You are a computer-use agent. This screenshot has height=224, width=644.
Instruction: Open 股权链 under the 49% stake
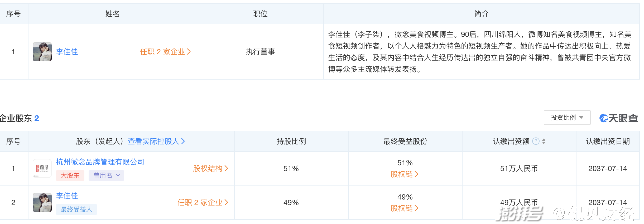[x=404, y=208]
